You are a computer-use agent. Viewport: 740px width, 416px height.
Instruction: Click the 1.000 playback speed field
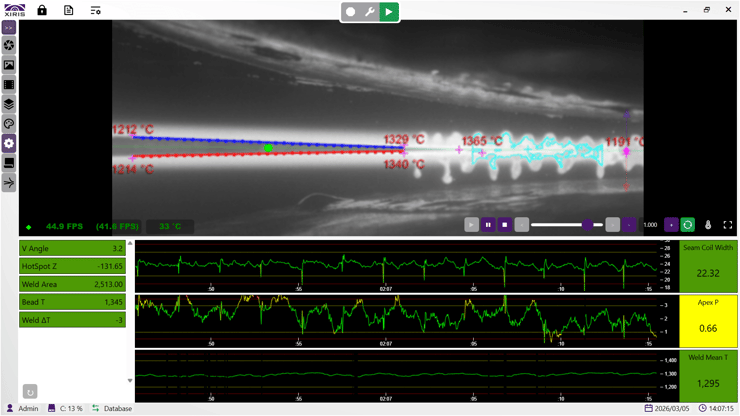click(x=650, y=225)
